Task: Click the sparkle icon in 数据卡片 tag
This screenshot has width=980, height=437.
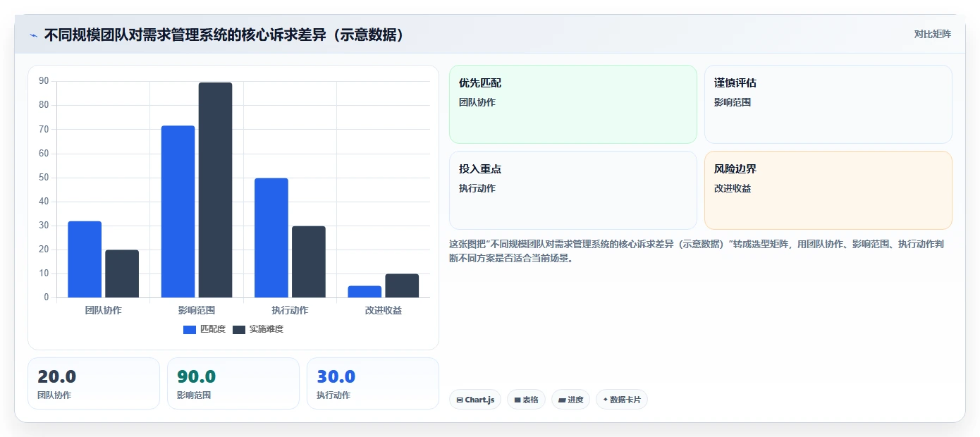Action: point(605,400)
